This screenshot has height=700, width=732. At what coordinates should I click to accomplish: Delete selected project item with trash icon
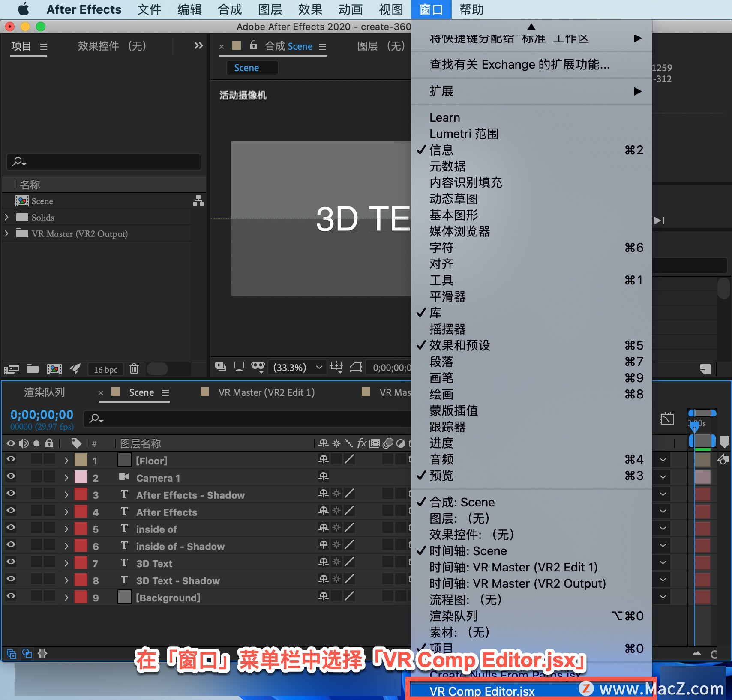click(134, 368)
